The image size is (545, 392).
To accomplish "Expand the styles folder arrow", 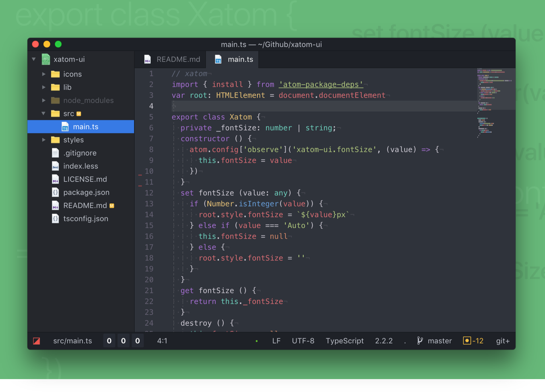I will (x=44, y=140).
